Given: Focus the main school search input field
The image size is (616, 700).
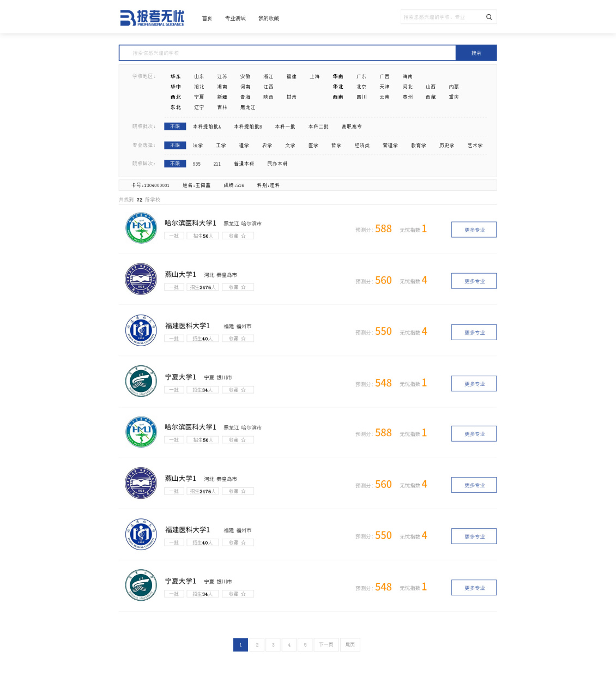Looking at the screenshot, I should click(x=287, y=53).
